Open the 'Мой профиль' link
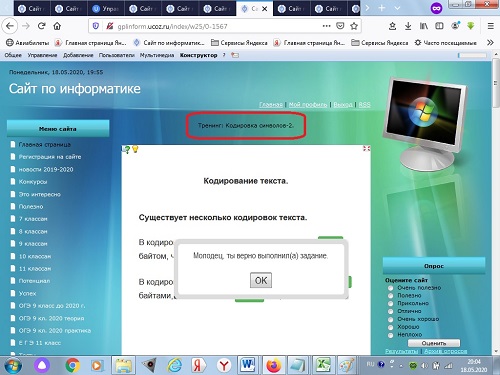500x375 pixels. (308, 105)
